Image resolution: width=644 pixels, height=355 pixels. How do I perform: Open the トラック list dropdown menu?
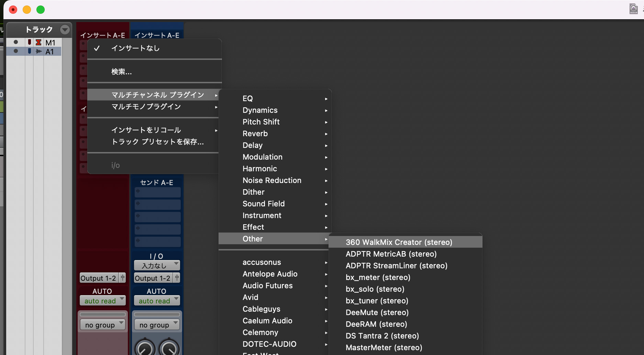tap(65, 30)
